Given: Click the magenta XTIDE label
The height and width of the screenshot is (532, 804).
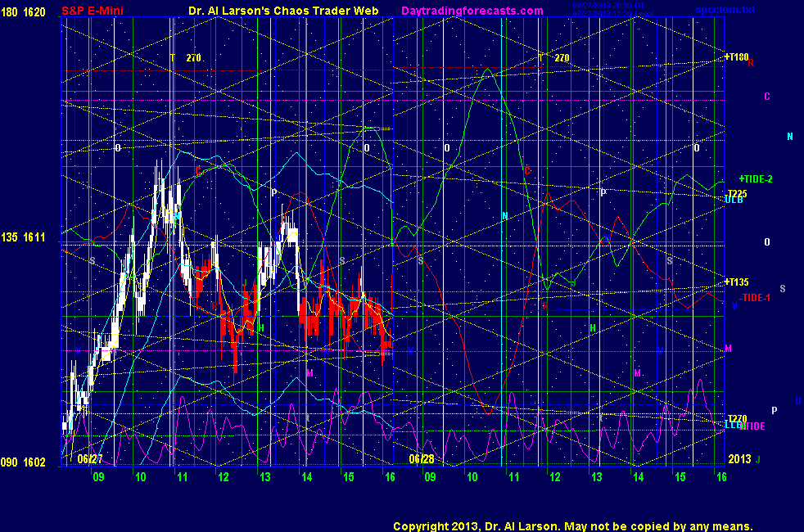Looking at the screenshot, I should coord(752,426).
